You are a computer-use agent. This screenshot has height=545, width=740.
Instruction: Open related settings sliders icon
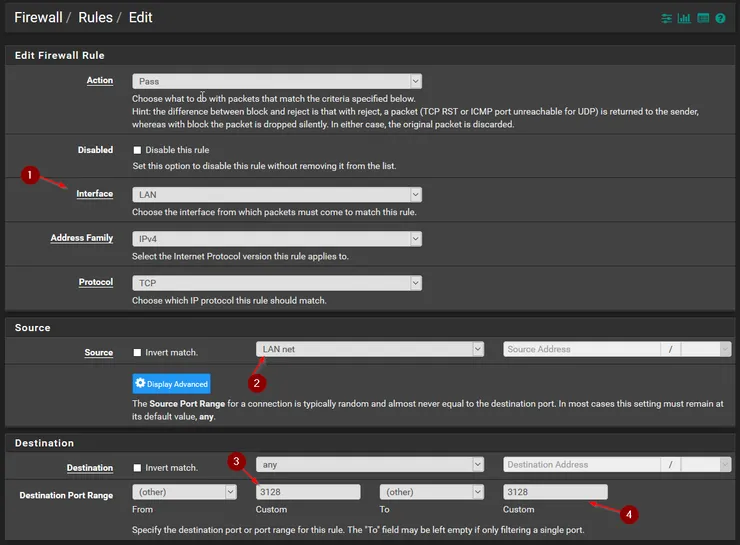tap(667, 18)
